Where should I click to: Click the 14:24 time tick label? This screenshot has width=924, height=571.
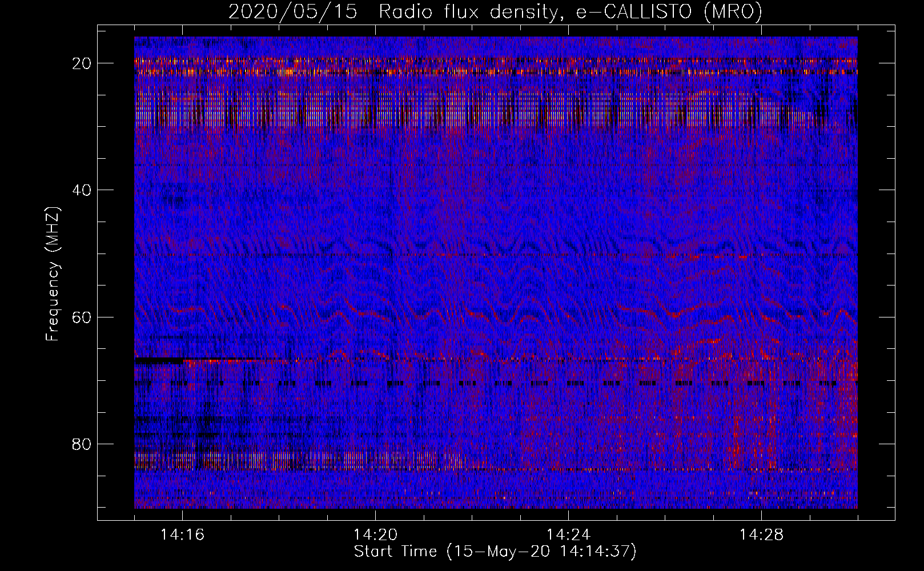(x=568, y=535)
